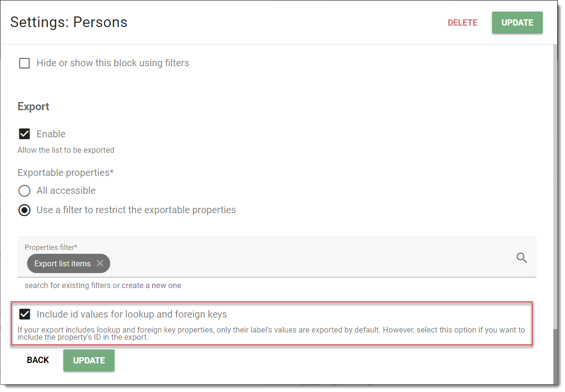Click the Include id values label text
The image size is (565, 392).
(132, 314)
